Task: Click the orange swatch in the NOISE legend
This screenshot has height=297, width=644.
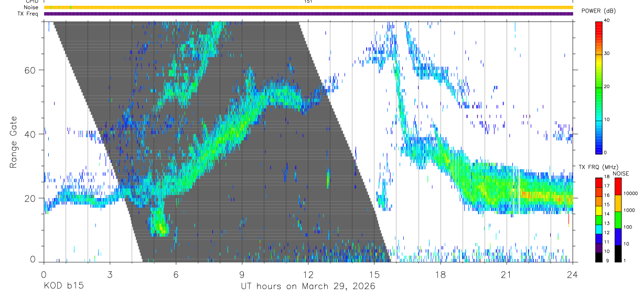Action: (x=618, y=203)
